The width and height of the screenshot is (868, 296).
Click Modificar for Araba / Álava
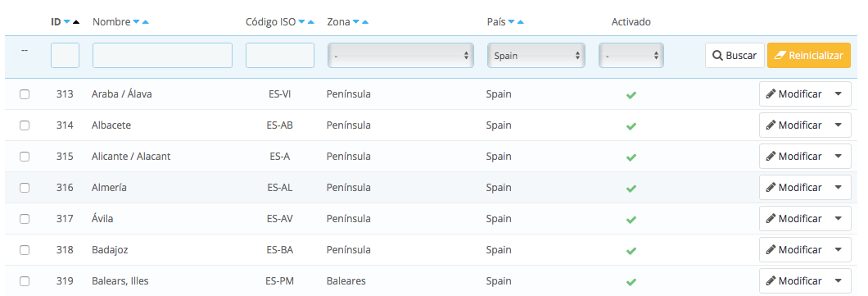pos(794,94)
